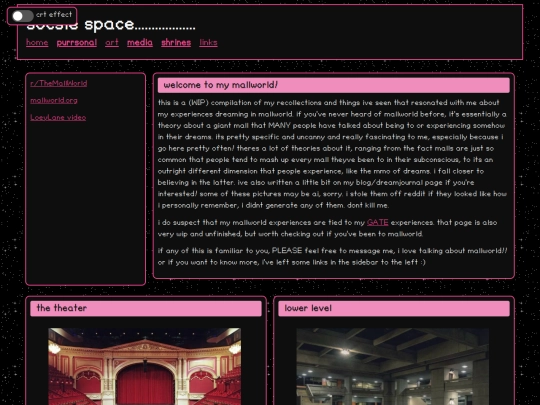Image resolution: width=540 pixels, height=405 pixels.
Task: Click 'lower level' section heading
Action: (394, 308)
